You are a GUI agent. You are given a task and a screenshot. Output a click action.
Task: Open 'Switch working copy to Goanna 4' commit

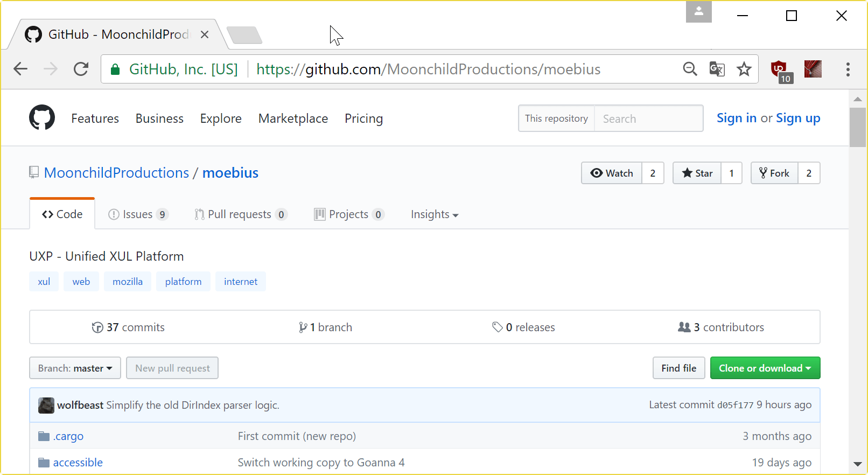tap(321, 463)
